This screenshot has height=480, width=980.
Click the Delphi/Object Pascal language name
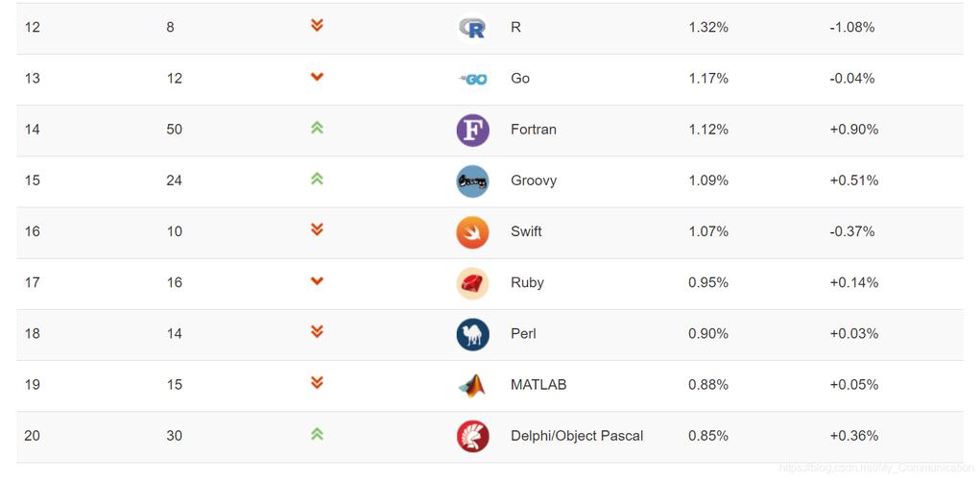tap(577, 436)
